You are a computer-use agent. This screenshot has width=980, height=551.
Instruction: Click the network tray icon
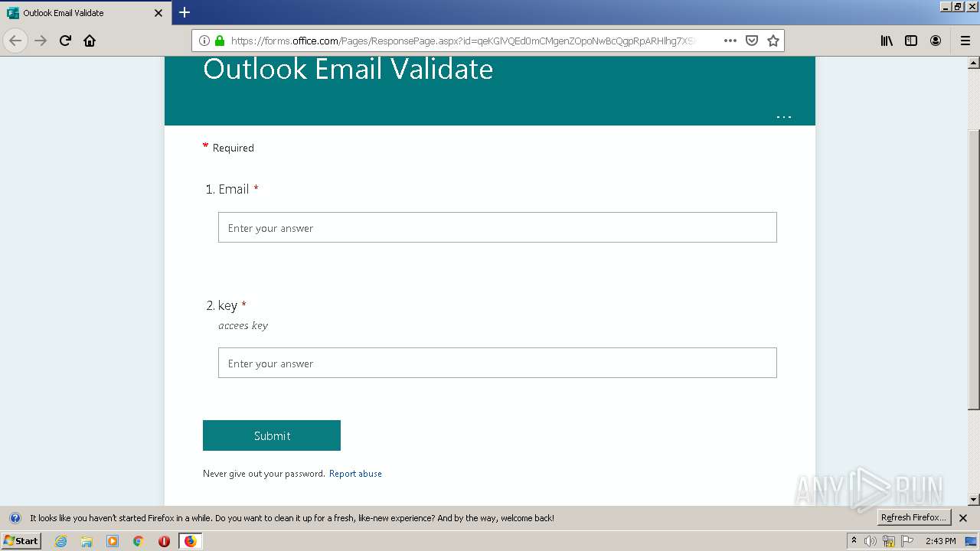889,541
